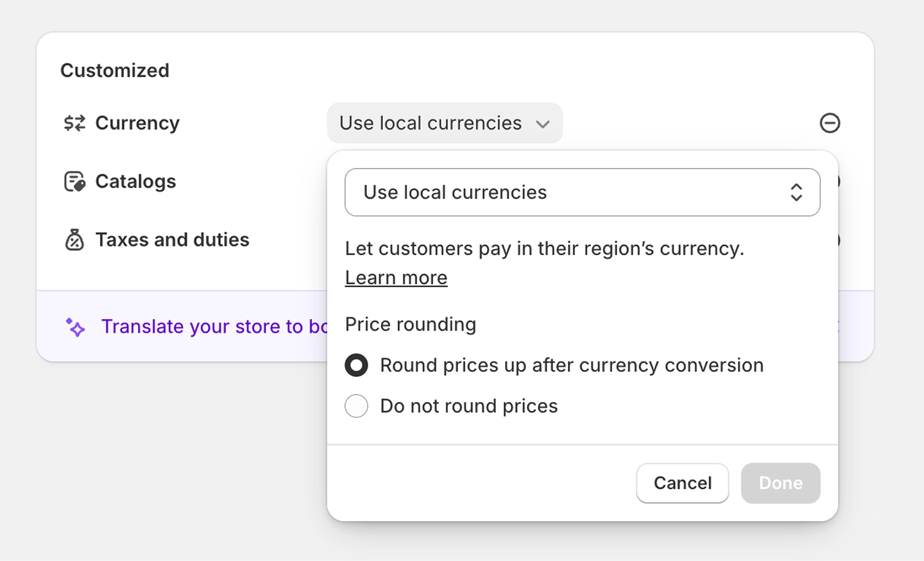
Task: Click the Done button
Action: 780,483
